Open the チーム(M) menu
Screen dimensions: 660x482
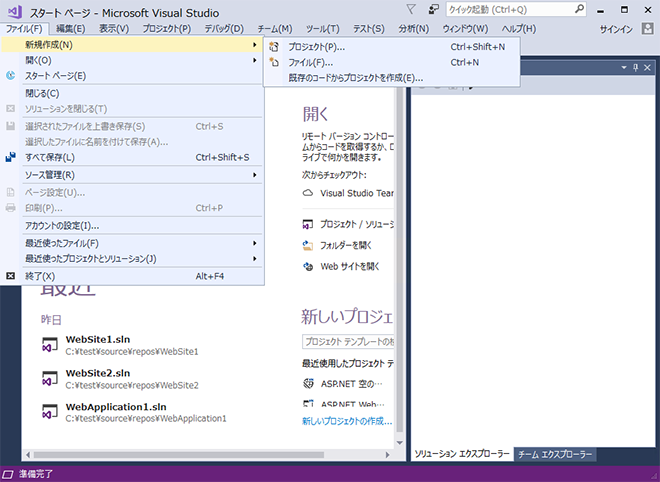pos(275,29)
